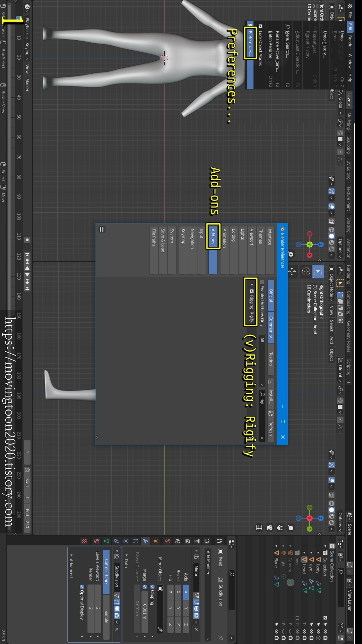The width and height of the screenshot is (362, 644).
Task: Switch to the Modeling workspace tab
Action: coord(349,121)
